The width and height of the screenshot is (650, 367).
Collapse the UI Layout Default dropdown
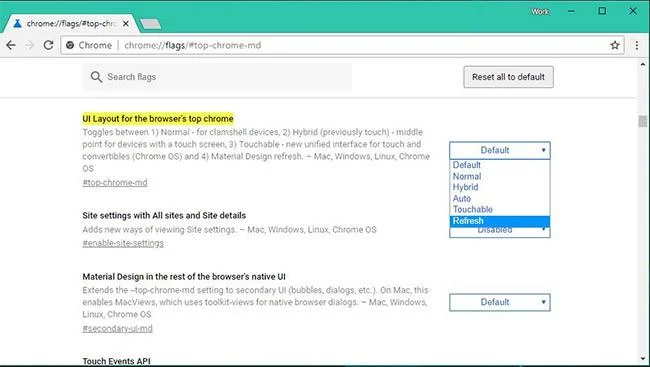(x=500, y=150)
